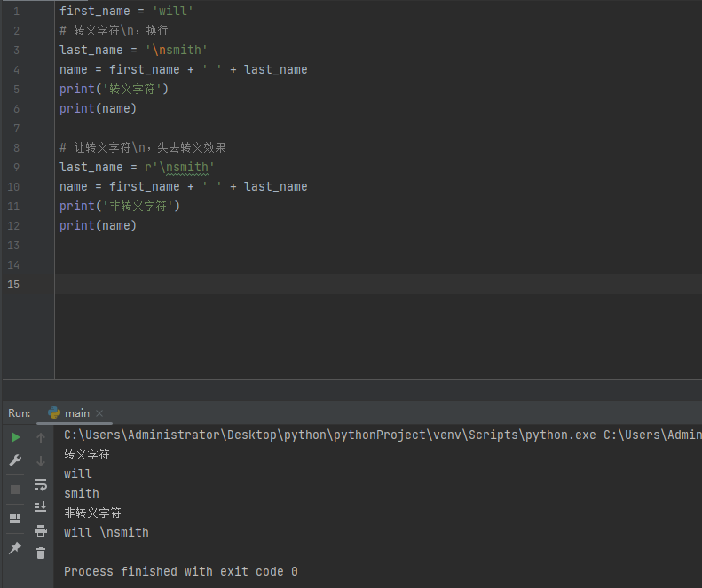Click 'Process finished with exit code 0'
702x588 pixels.
(x=181, y=571)
